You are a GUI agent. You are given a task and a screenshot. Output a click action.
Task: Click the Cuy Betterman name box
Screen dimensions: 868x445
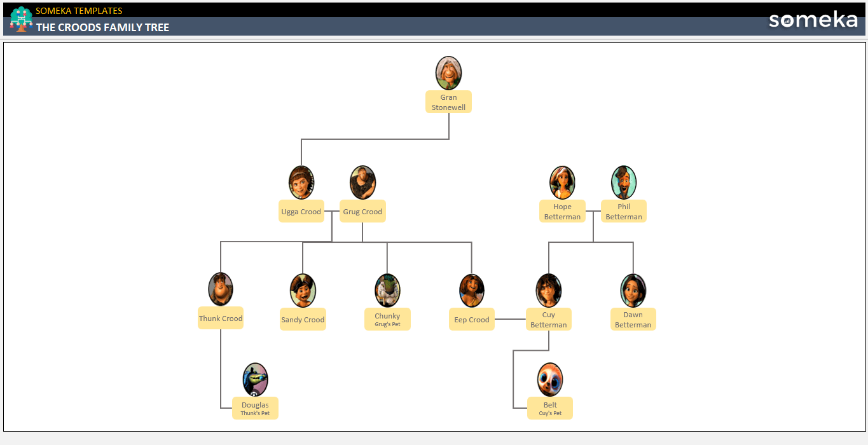[x=548, y=318]
